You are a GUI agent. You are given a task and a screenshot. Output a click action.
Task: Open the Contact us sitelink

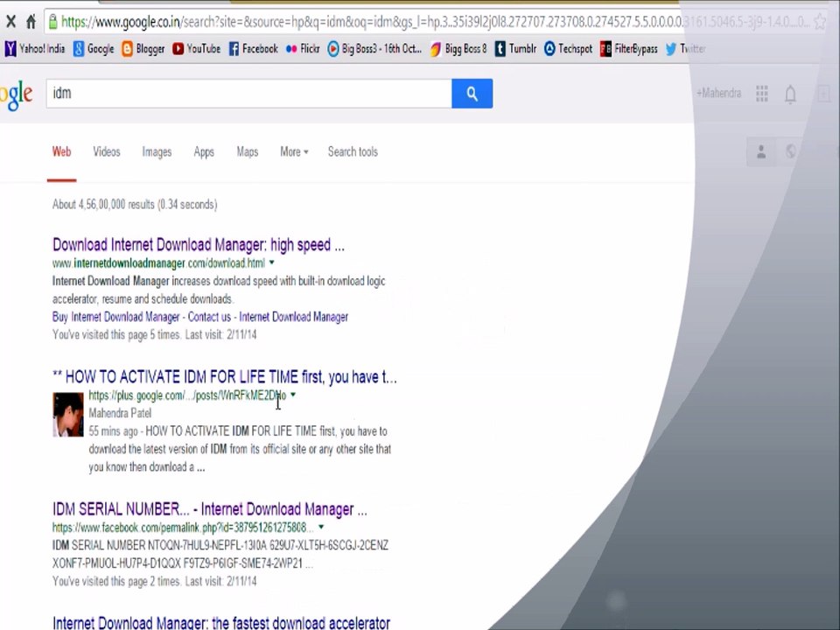coord(209,317)
